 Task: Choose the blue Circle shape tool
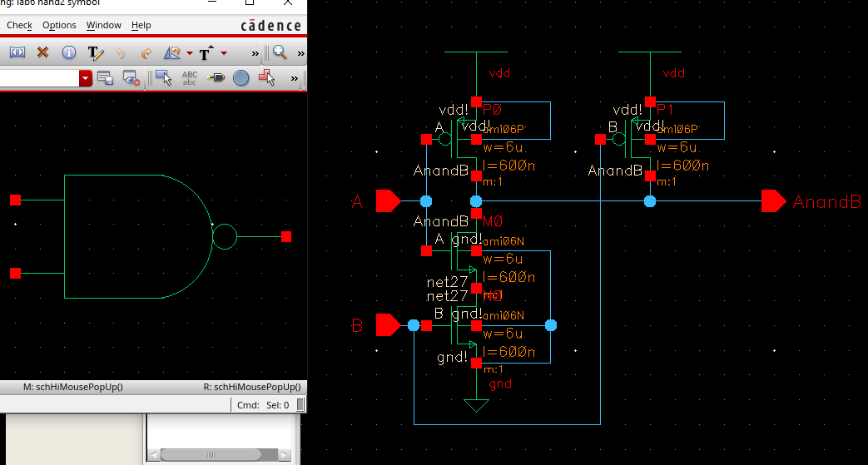[241, 78]
